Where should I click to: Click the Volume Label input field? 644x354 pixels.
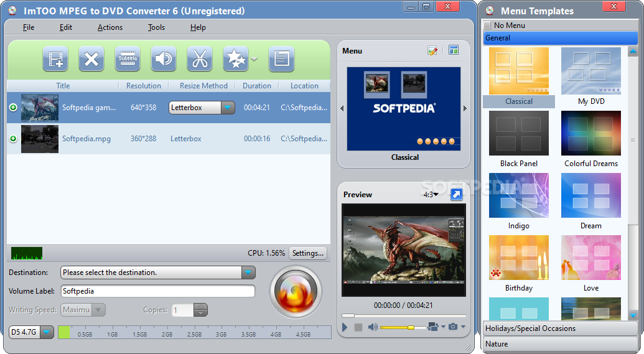coord(157,291)
